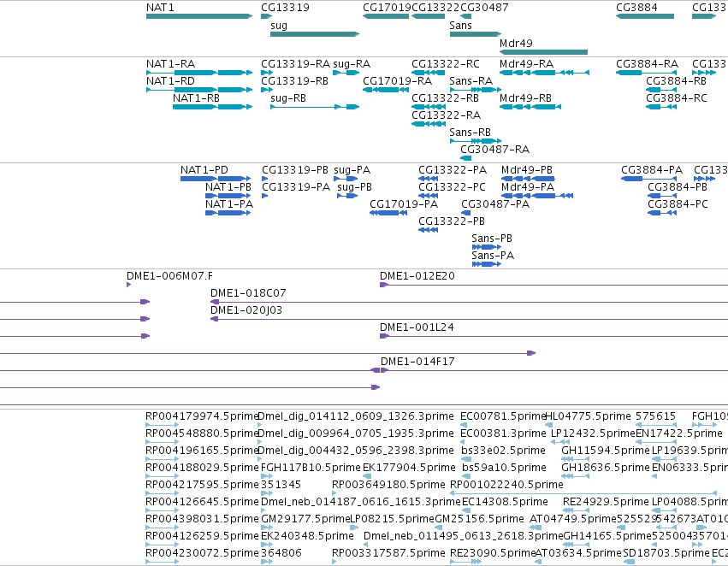
Task: Select the CG13322-RC transcript
Action: pyautogui.click(x=429, y=73)
